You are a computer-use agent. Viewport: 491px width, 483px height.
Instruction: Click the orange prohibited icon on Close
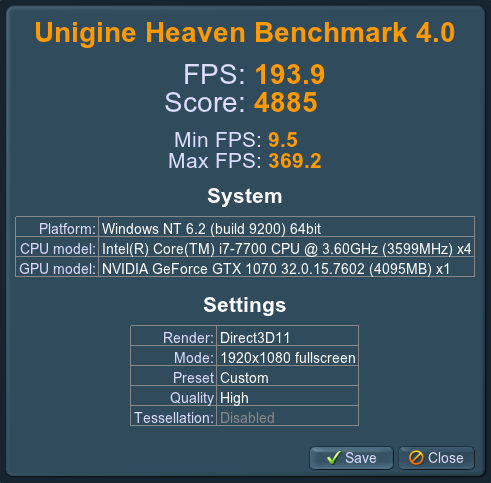(x=416, y=458)
